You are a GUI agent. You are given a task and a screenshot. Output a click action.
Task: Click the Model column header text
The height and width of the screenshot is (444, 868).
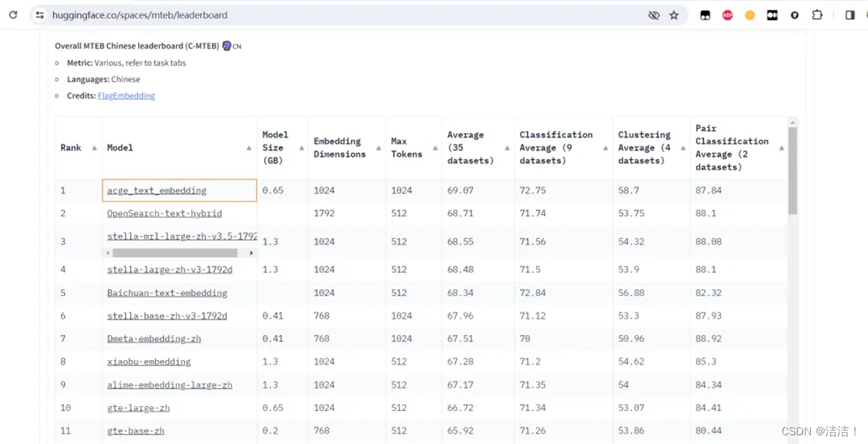point(120,147)
